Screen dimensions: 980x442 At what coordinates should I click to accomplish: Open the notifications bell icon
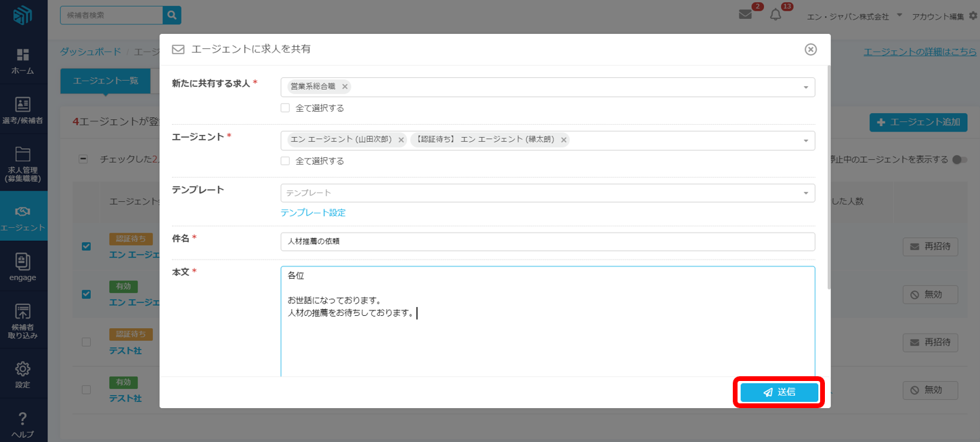[775, 15]
